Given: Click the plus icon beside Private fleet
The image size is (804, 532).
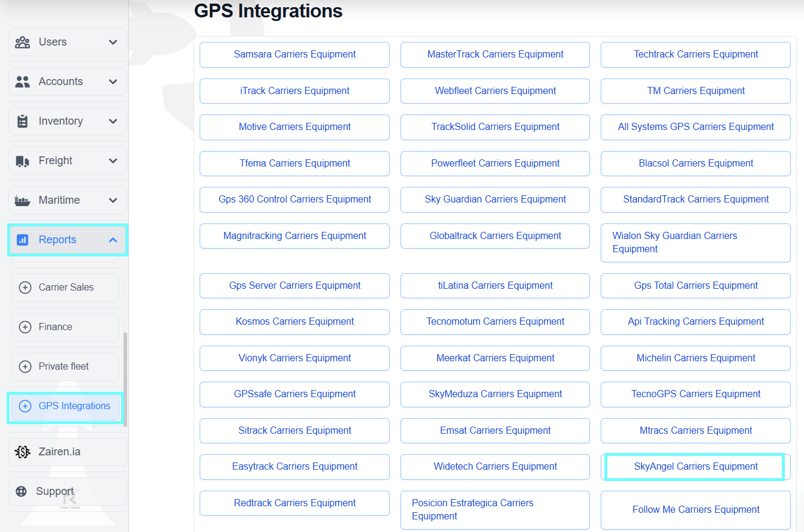Looking at the screenshot, I should pos(25,367).
